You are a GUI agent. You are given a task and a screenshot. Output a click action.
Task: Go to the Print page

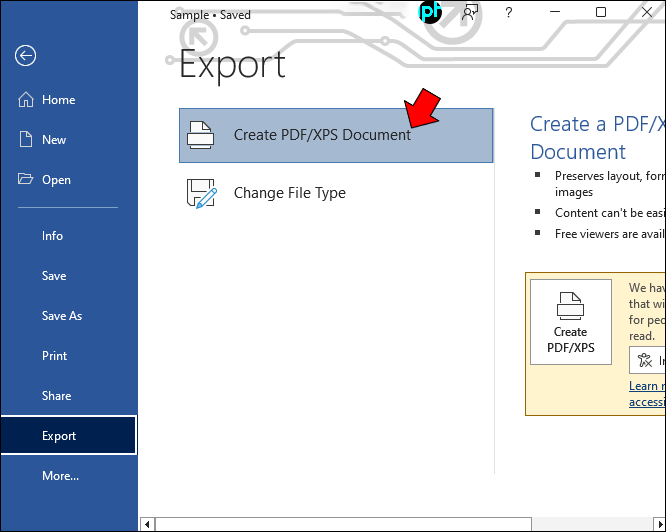click(x=54, y=356)
